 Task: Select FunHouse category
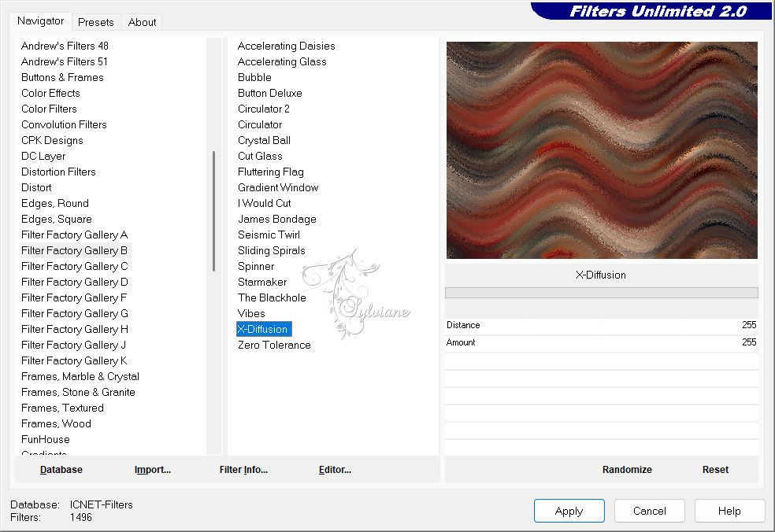[46, 440]
